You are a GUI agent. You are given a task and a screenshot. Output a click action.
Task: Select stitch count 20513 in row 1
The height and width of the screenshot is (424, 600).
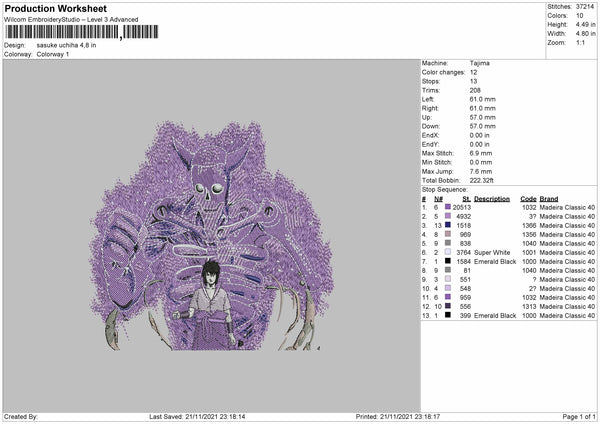pyautogui.click(x=462, y=207)
